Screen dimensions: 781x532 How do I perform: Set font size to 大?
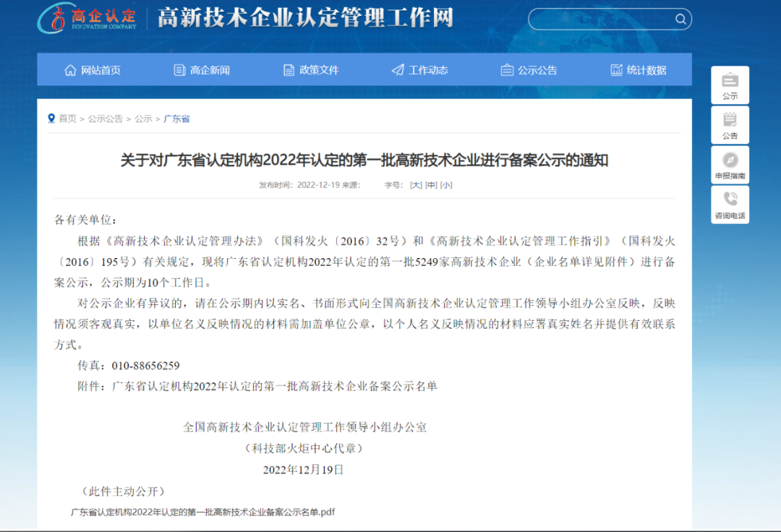pos(414,184)
